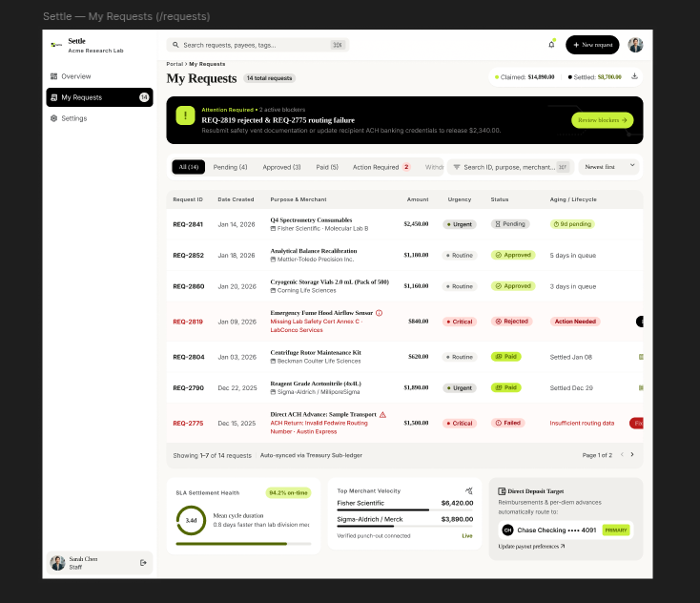Screen dimensions: 700x603
Task: Open My Requests in sidebar
Action: (99, 97)
